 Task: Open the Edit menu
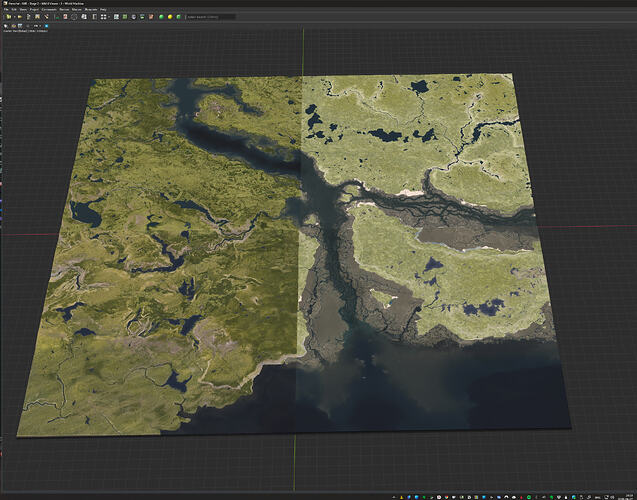[x=14, y=9]
